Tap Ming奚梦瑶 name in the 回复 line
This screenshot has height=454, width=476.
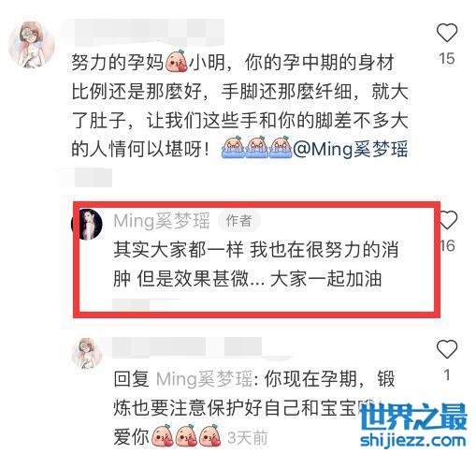point(204,379)
